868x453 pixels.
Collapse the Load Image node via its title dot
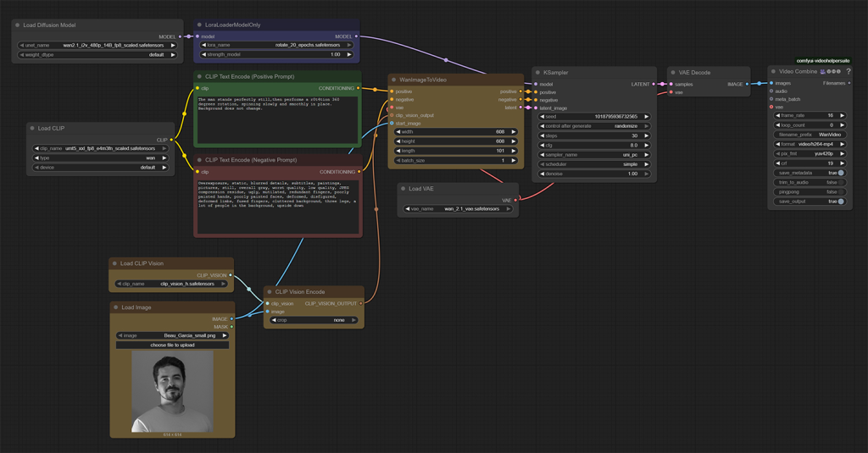coord(116,307)
